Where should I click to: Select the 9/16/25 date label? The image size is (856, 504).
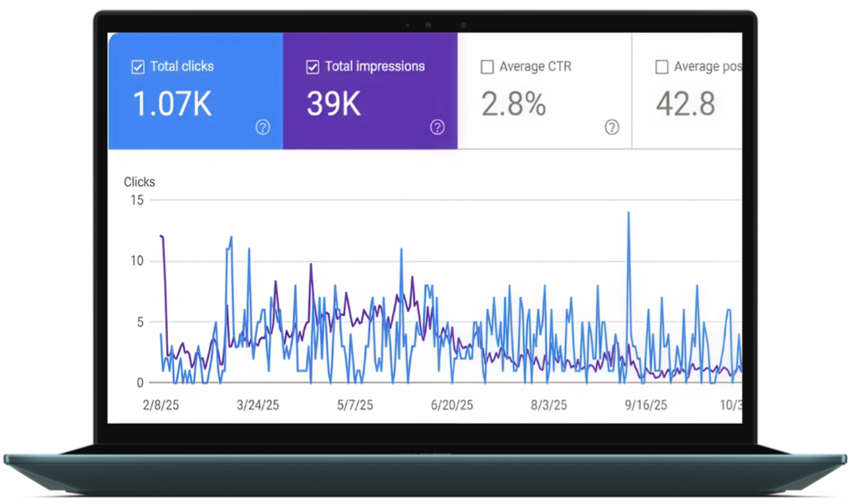coord(645,405)
